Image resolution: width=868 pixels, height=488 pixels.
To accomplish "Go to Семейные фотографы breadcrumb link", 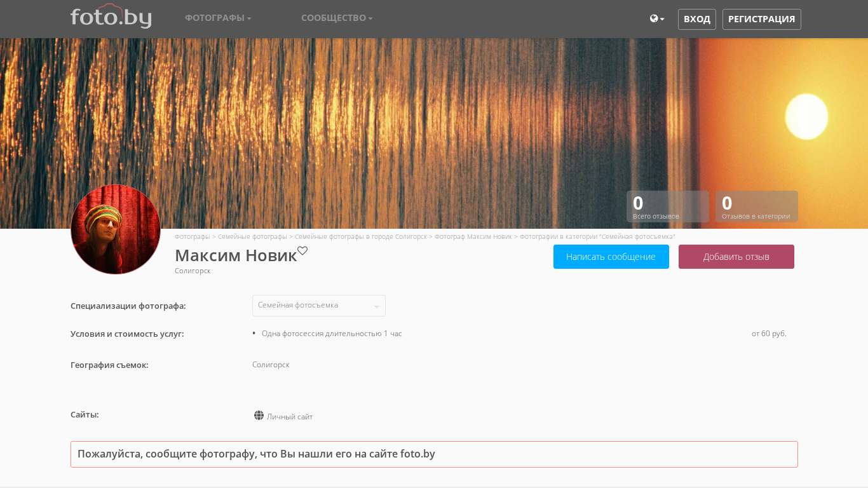I will 252,236.
